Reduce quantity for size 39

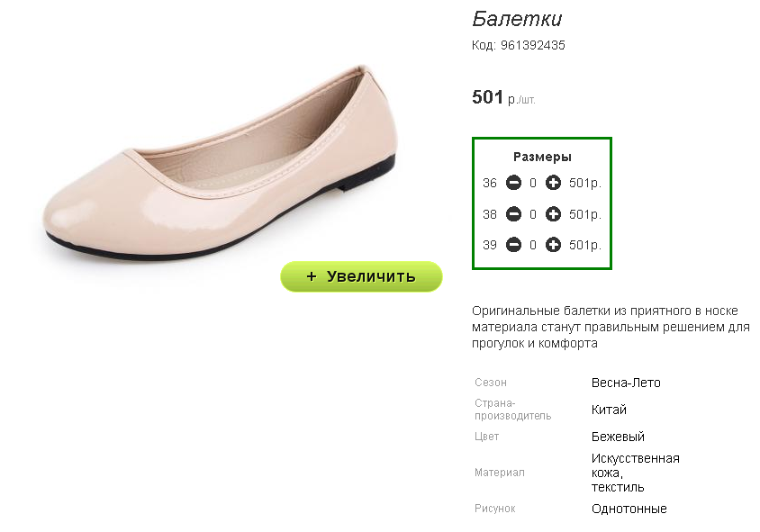pyautogui.click(x=513, y=245)
